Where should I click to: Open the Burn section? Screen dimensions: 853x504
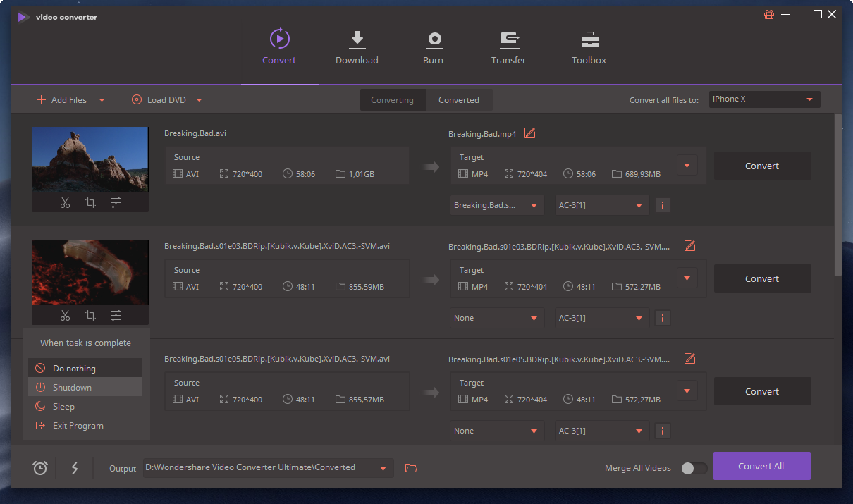click(433, 47)
